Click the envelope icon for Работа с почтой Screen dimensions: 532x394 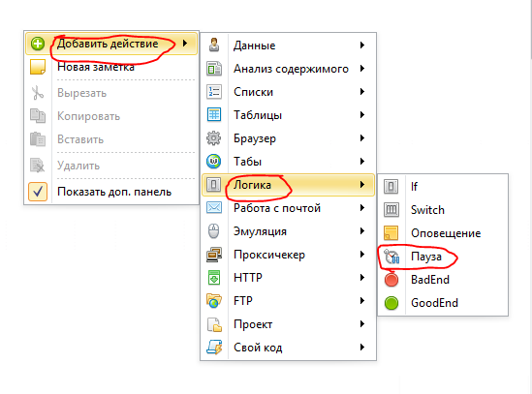click(214, 207)
